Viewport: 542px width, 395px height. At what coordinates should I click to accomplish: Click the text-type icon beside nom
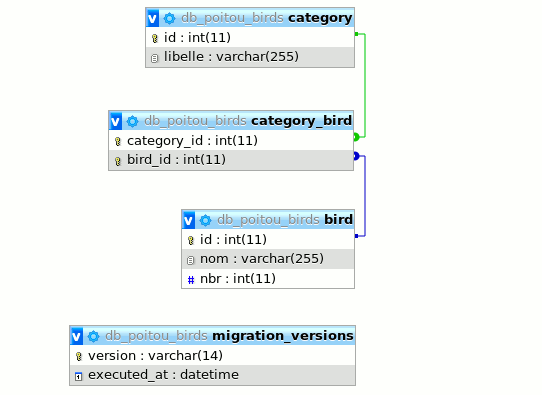(x=190, y=260)
